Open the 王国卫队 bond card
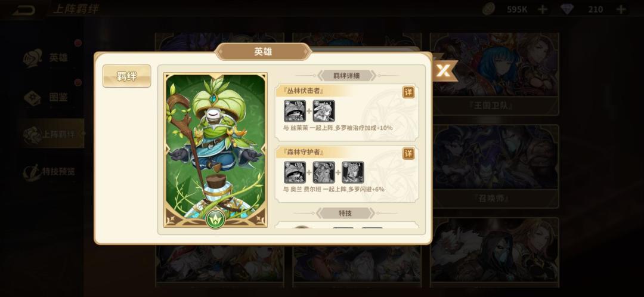Image resolution: width=644 pixels, height=297 pixels. pos(494,74)
